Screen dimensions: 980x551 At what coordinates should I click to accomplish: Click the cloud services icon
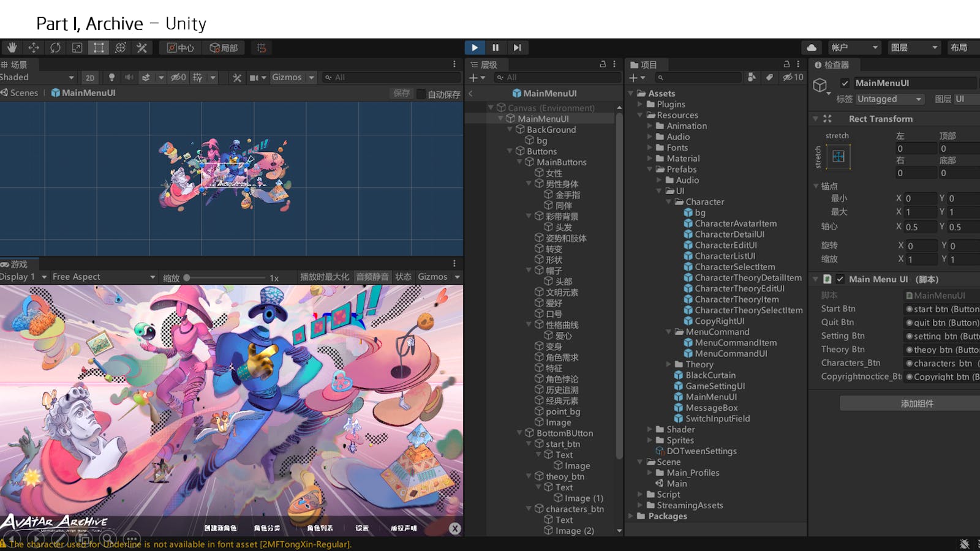point(812,48)
